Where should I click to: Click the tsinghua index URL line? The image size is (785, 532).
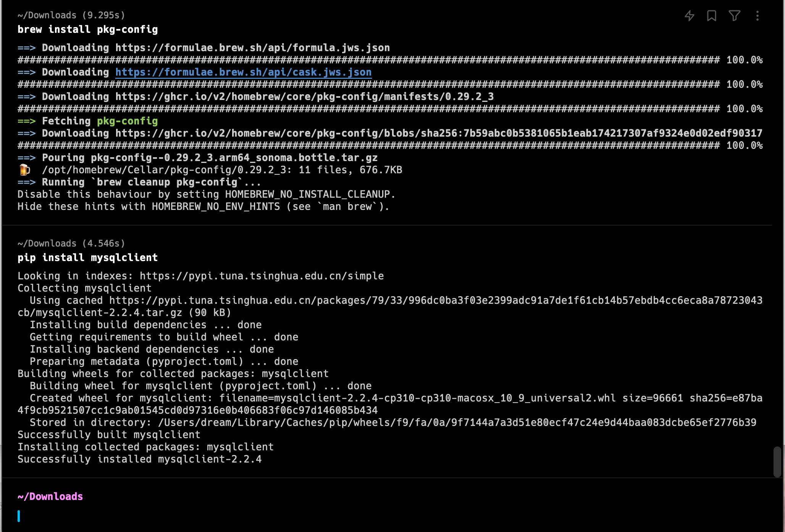[201, 276]
